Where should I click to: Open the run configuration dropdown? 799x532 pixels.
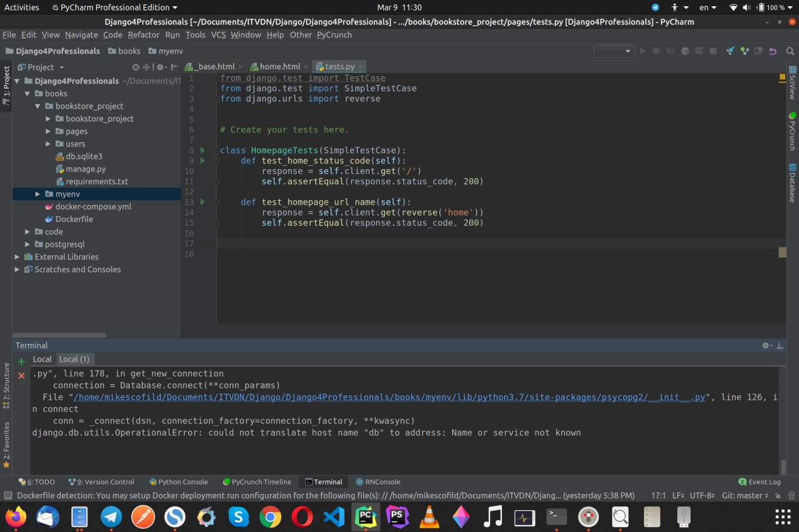click(614, 51)
